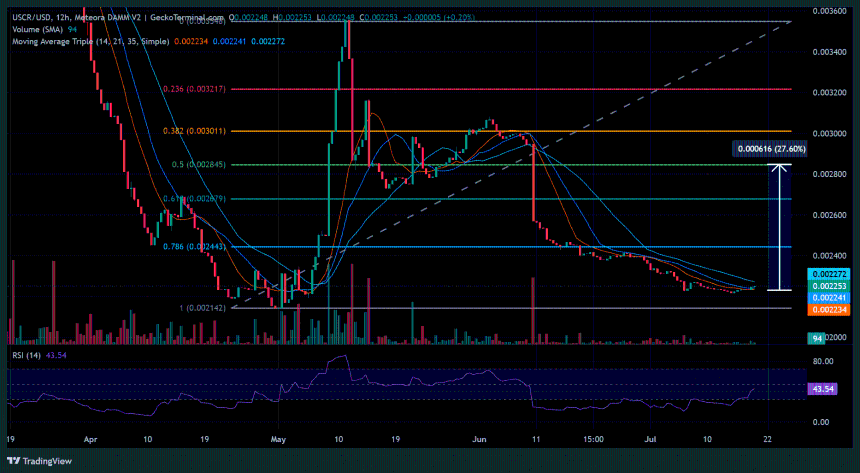Click the 15:00 label on time axis
This screenshot has width=860, height=473.
point(593,440)
